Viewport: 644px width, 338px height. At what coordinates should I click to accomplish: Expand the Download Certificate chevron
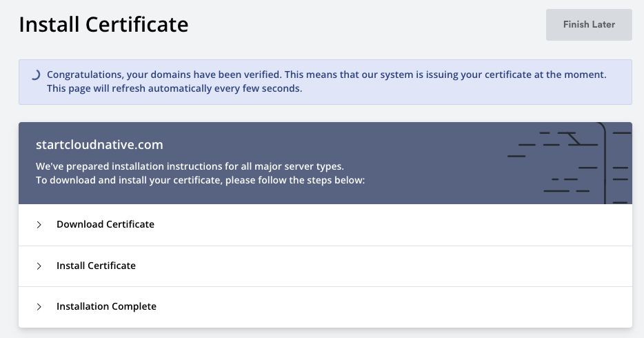click(39, 225)
